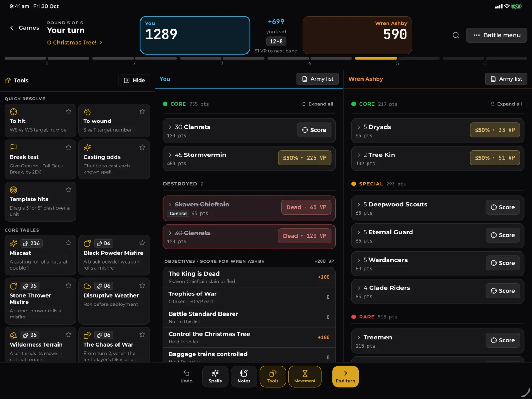Open the Template hits target icon
The image size is (532, 399).
[13, 190]
